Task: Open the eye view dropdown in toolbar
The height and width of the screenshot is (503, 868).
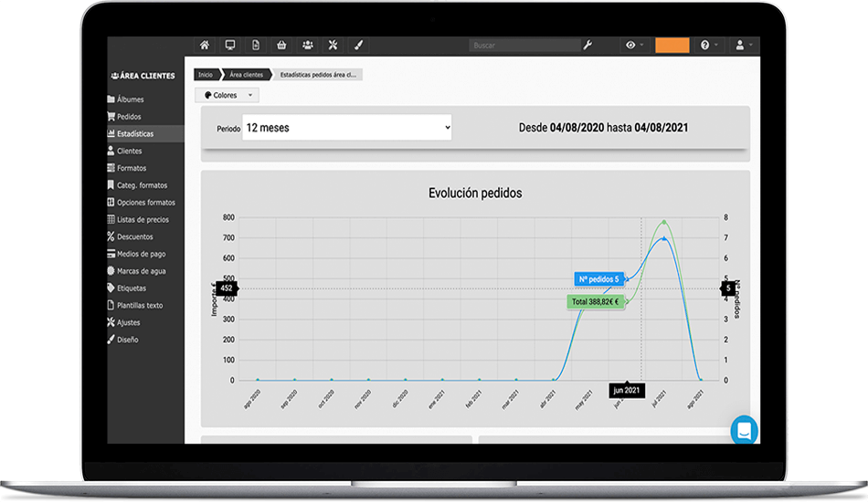Action: click(634, 46)
